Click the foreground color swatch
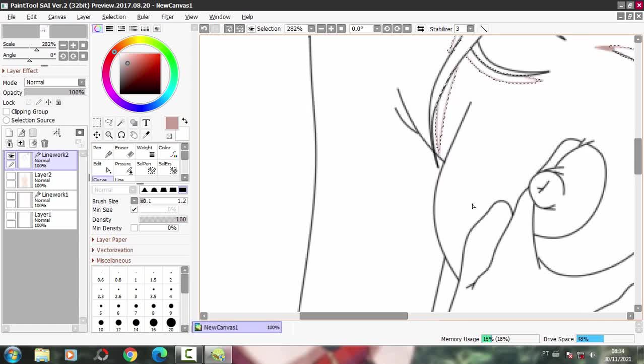Screen dimensions: 644x364 (x=171, y=123)
